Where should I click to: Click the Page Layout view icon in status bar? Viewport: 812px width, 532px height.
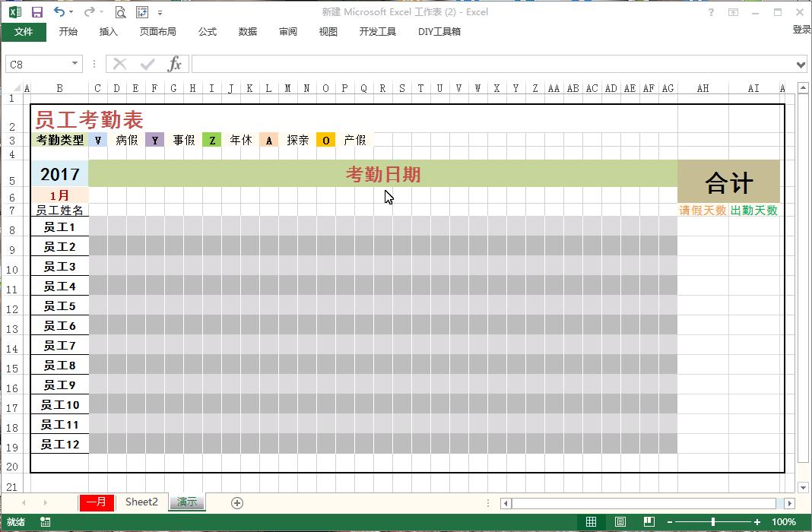tap(620, 522)
